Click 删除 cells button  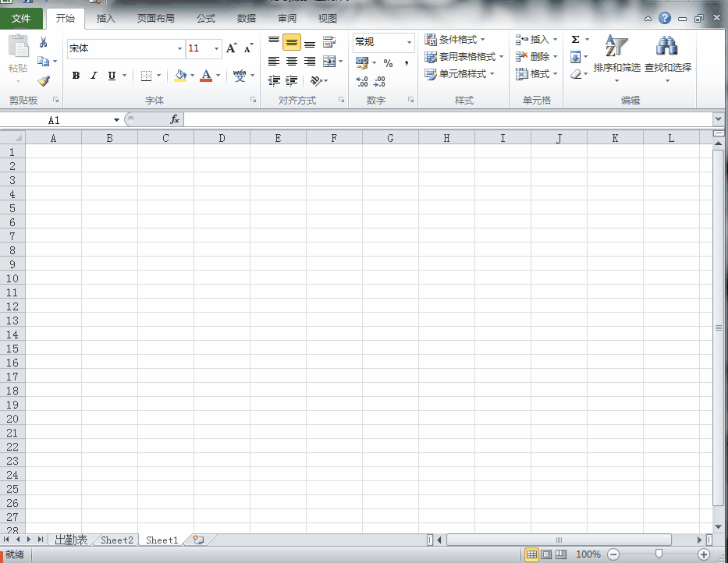click(536, 57)
